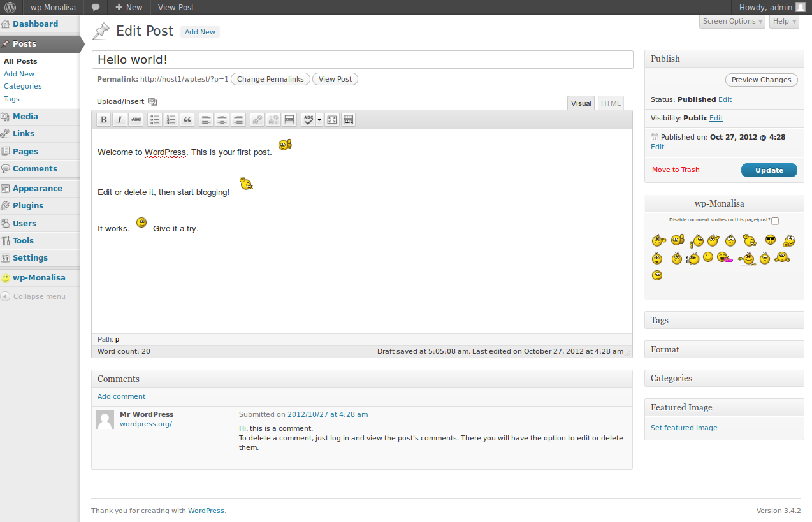
Task: Align text right
Action: (238, 120)
